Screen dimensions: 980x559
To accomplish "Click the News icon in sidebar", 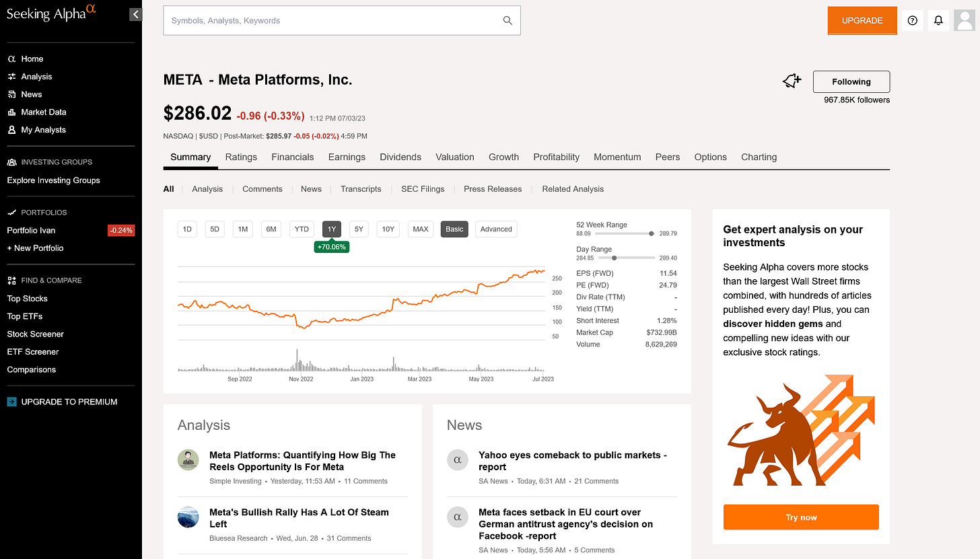I will [11, 94].
